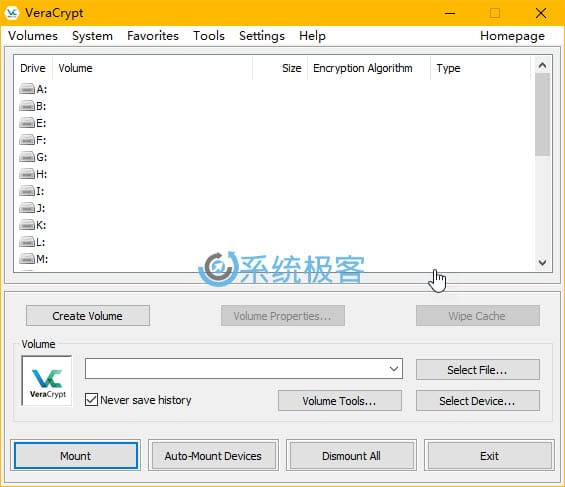
Task: Open the System menu
Action: [92, 36]
